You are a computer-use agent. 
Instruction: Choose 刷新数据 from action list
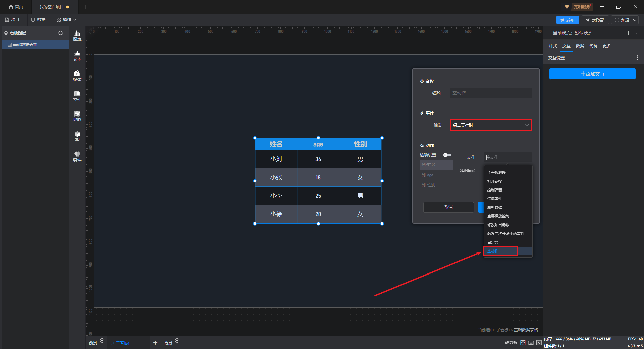pyautogui.click(x=508, y=207)
